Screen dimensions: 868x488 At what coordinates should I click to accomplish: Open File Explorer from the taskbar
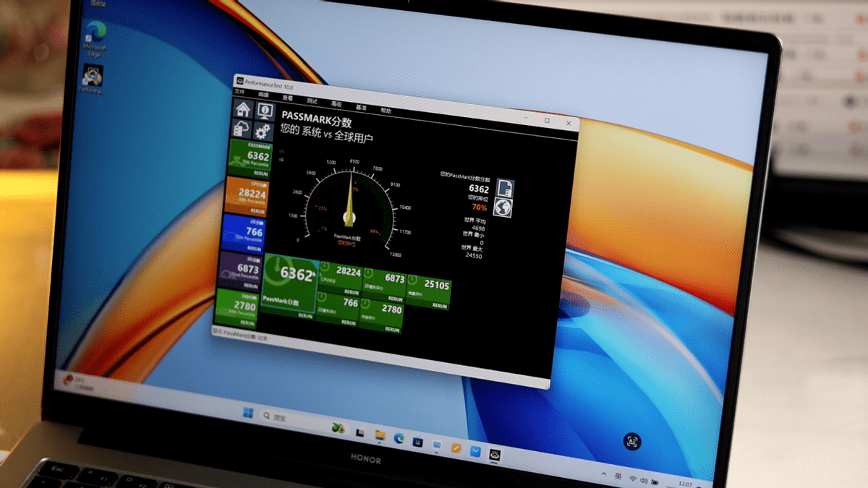[379, 434]
